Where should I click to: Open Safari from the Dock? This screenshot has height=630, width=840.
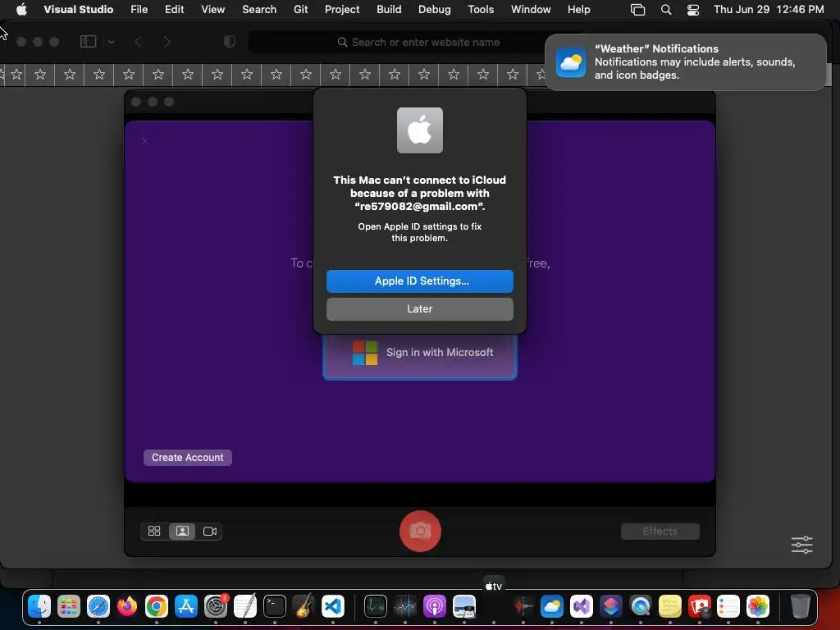coord(98,606)
